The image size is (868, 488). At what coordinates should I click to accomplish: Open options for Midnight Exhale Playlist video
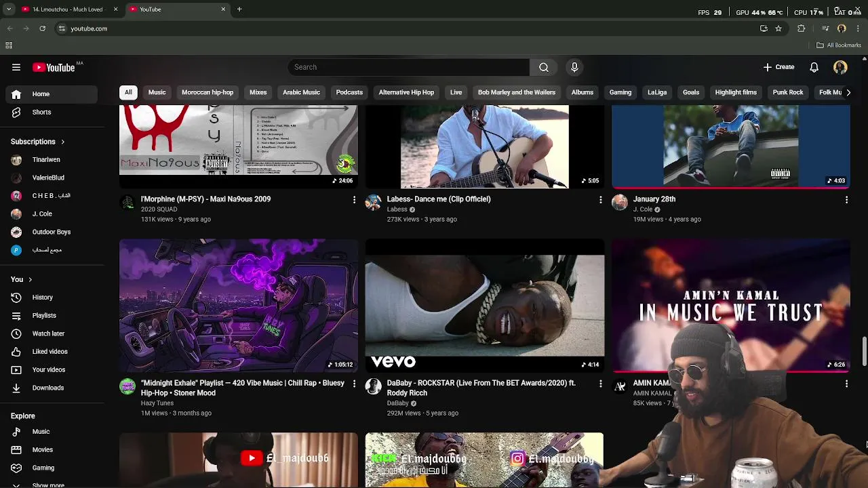354,384
